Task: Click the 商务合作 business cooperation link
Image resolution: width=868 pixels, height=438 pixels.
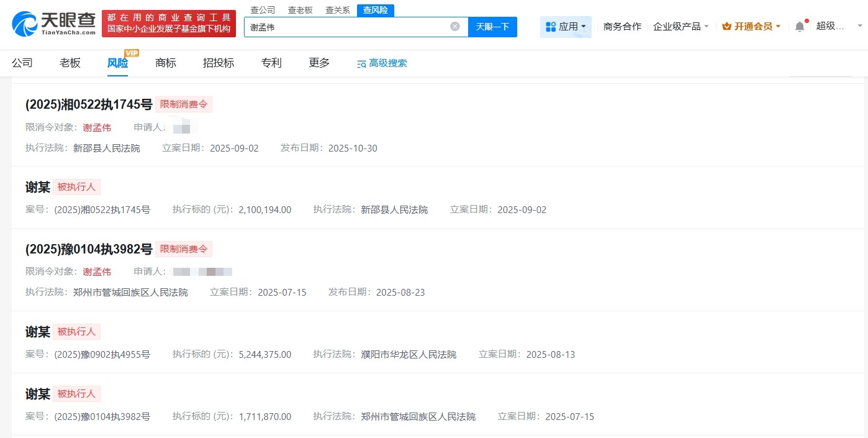Action: (x=622, y=26)
